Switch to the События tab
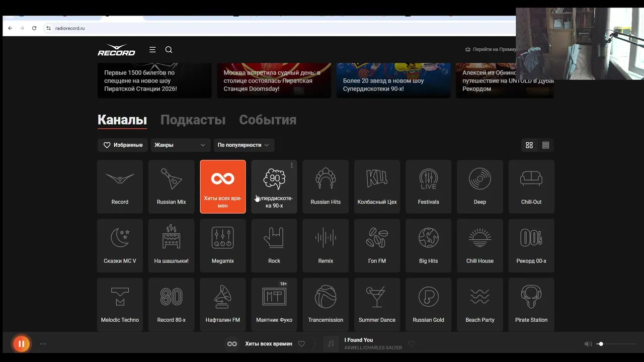The image size is (644, 362). (x=268, y=120)
